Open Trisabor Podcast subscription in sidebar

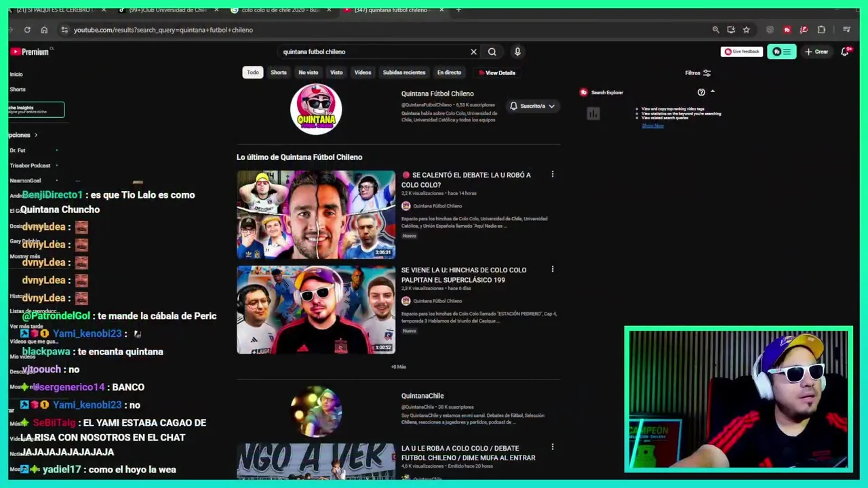pyautogui.click(x=31, y=165)
